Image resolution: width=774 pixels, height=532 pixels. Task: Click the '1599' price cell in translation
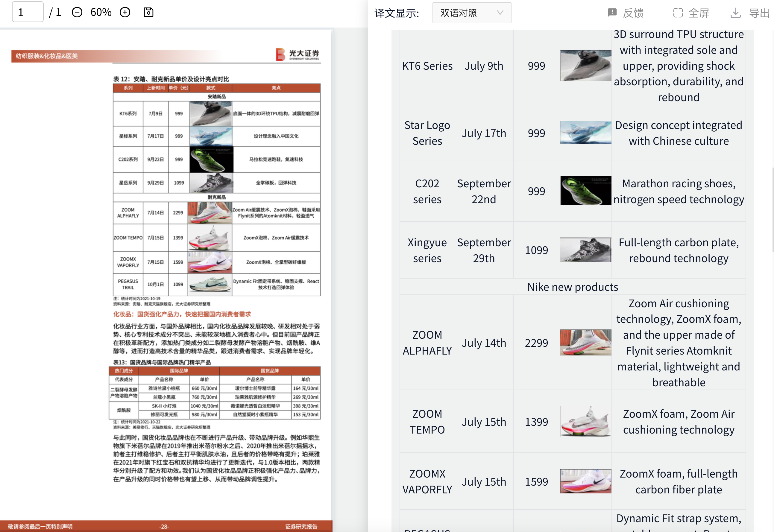click(536, 482)
